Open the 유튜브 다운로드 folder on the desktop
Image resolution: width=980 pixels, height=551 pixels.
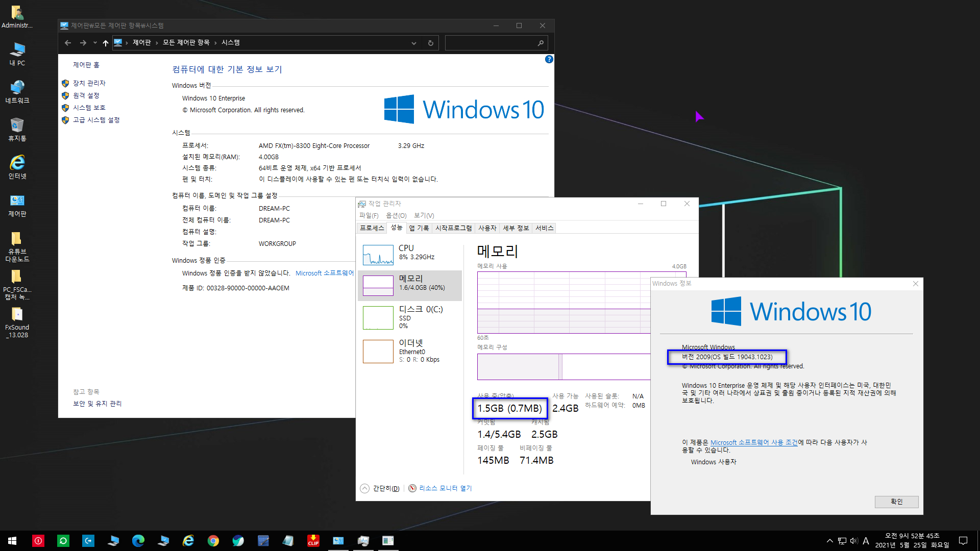click(x=17, y=247)
